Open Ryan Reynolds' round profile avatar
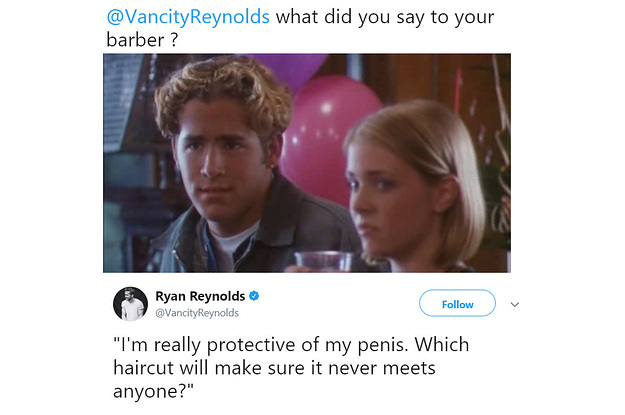Image resolution: width=625 pixels, height=415 pixels. click(130, 304)
